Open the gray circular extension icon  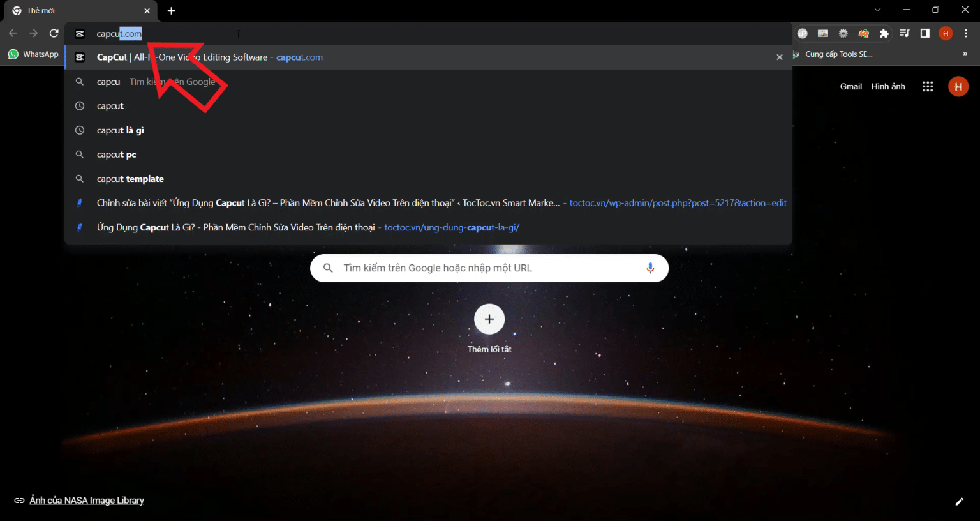[x=803, y=33]
